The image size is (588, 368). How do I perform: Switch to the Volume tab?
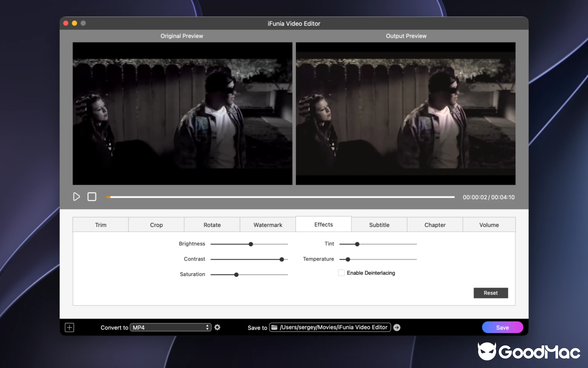click(489, 225)
